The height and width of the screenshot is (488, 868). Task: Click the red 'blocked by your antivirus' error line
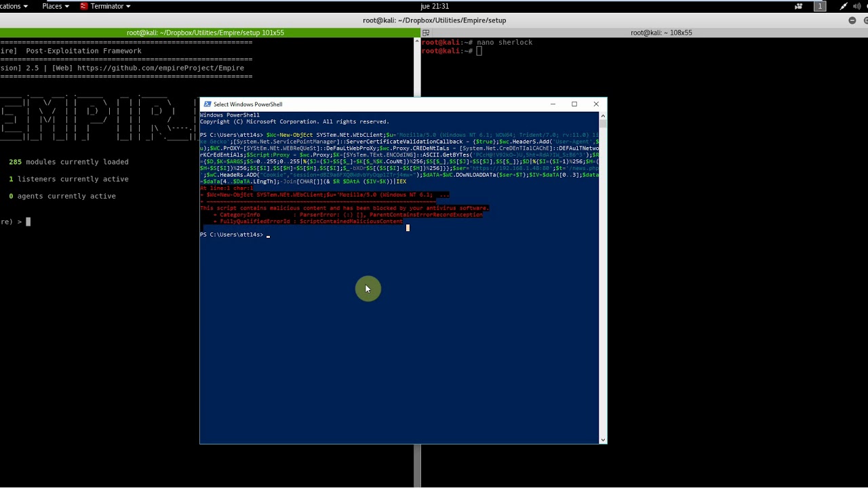pos(344,208)
